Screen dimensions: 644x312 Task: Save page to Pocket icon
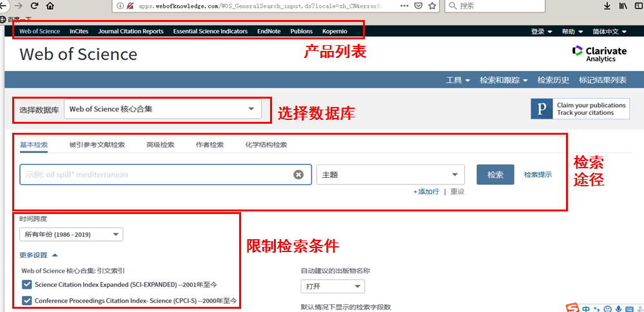[x=418, y=6]
